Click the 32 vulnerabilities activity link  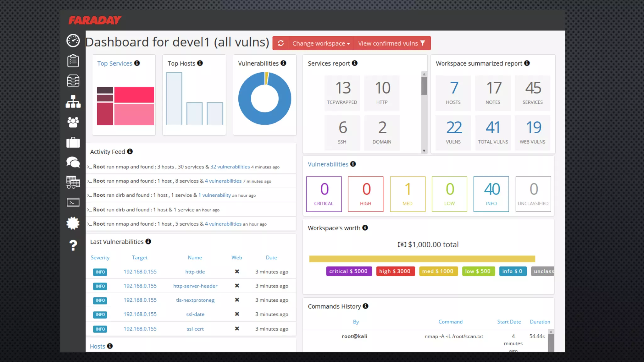(230, 167)
